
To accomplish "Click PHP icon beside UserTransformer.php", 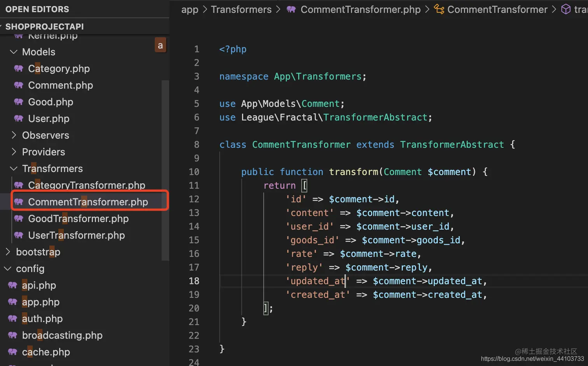I will (19, 235).
